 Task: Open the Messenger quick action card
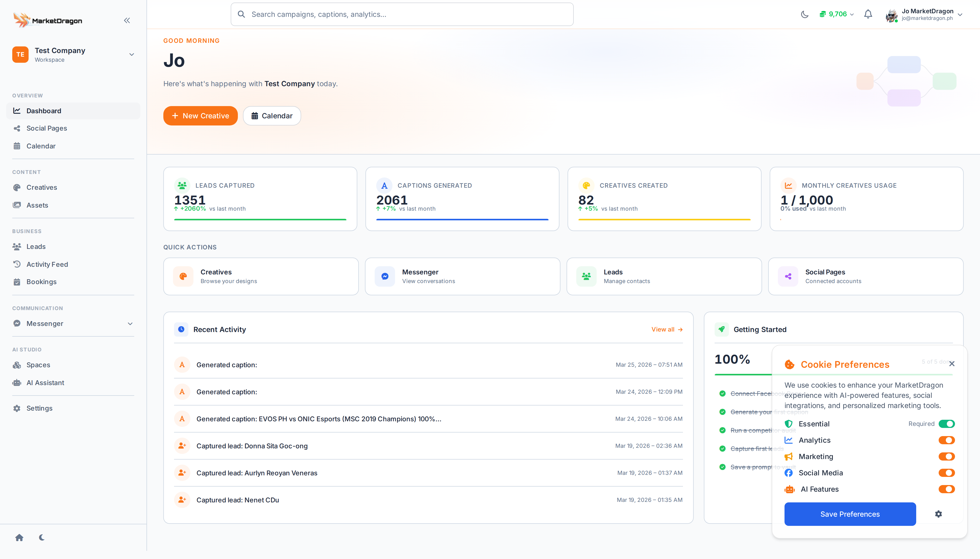462,276
